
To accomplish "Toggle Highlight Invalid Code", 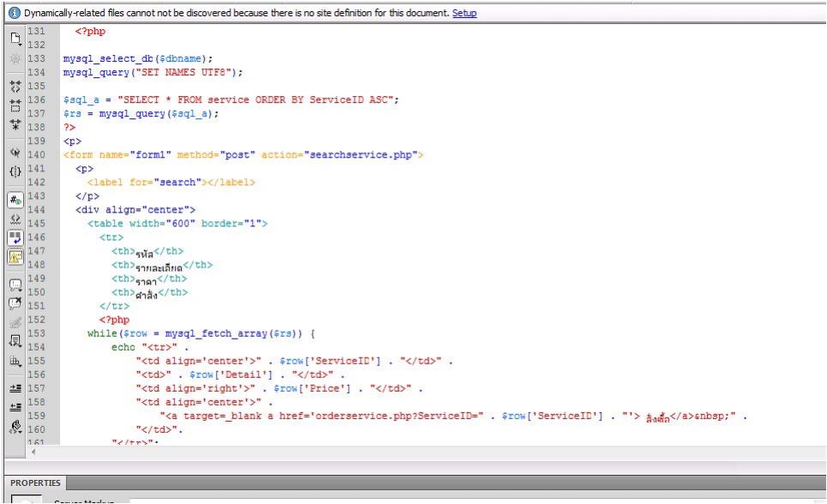I will pyautogui.click(x=15, y=219).
